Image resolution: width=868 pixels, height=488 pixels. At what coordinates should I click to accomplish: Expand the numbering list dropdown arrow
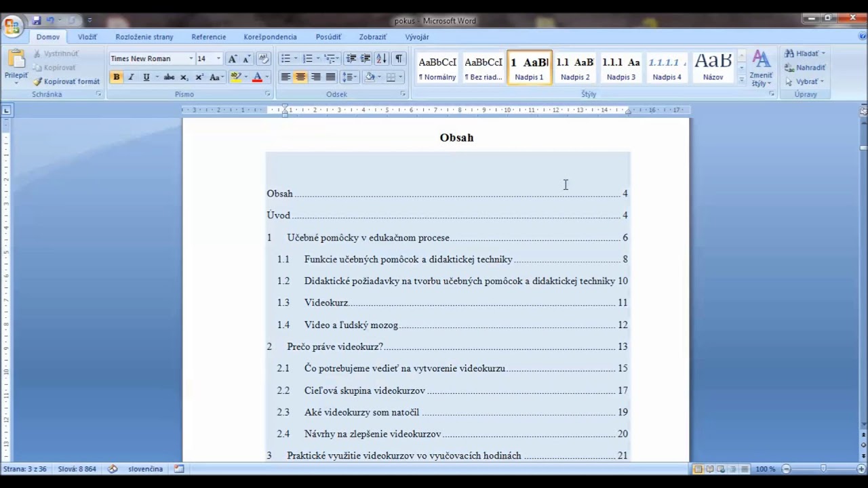tap(317, 59)
